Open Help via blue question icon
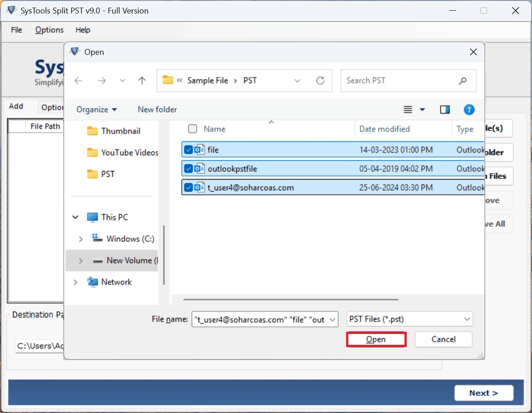This screenshot has width=532, height=413. point(469,110)
